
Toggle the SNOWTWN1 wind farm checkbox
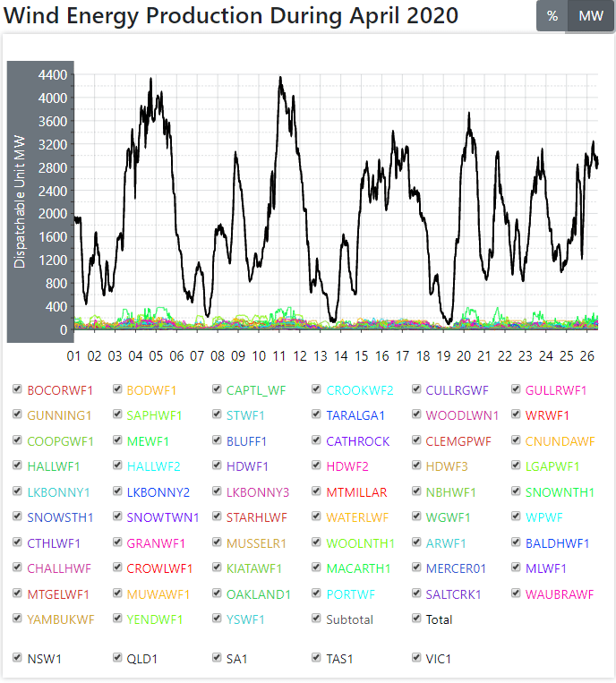[117, 517]
